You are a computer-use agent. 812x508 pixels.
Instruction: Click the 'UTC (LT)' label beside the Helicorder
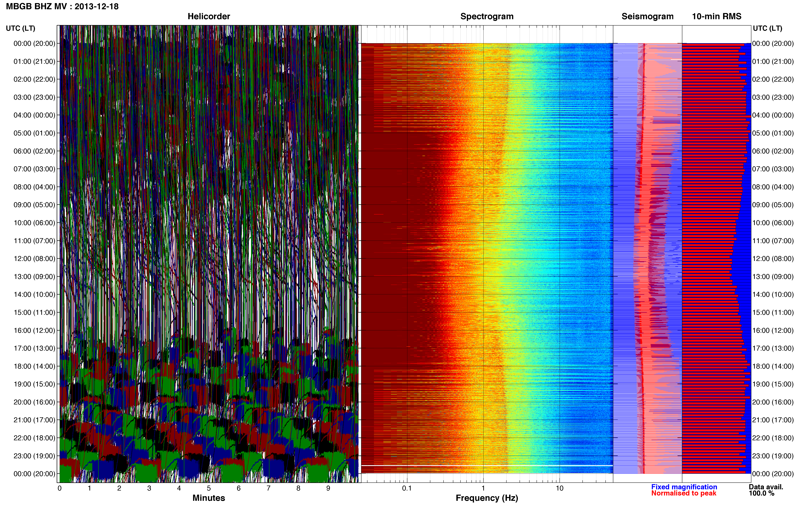click(21, 28)
